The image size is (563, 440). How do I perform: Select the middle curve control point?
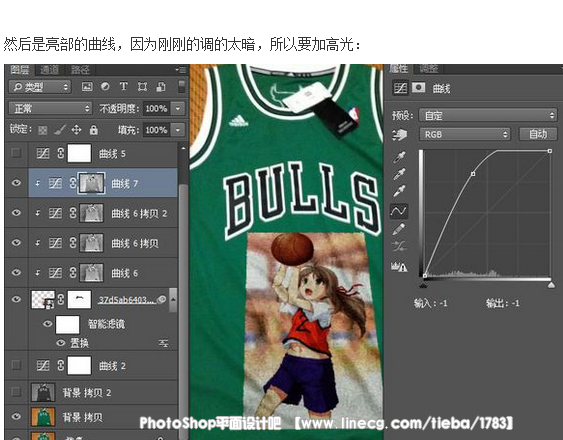(473, 174)
